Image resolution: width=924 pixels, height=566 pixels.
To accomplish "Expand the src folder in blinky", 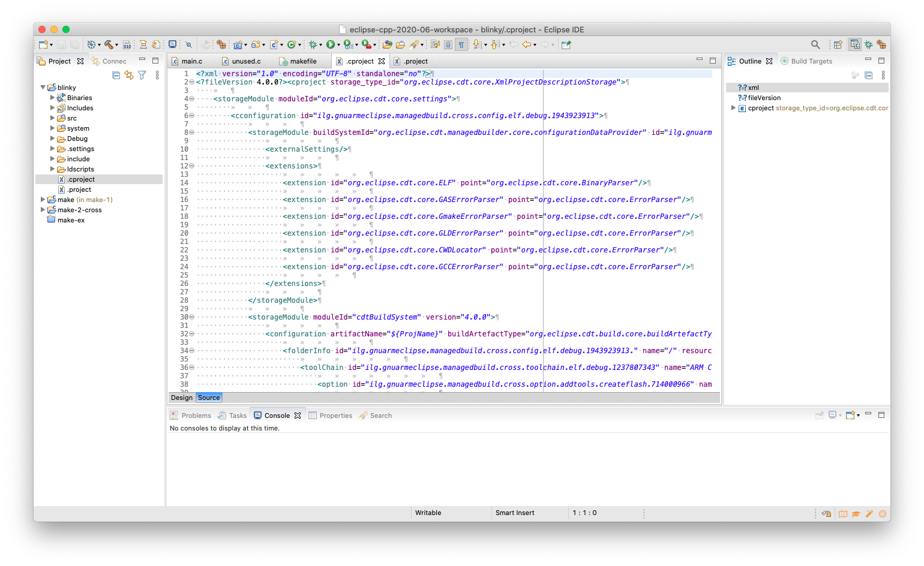I will point(53,118).
